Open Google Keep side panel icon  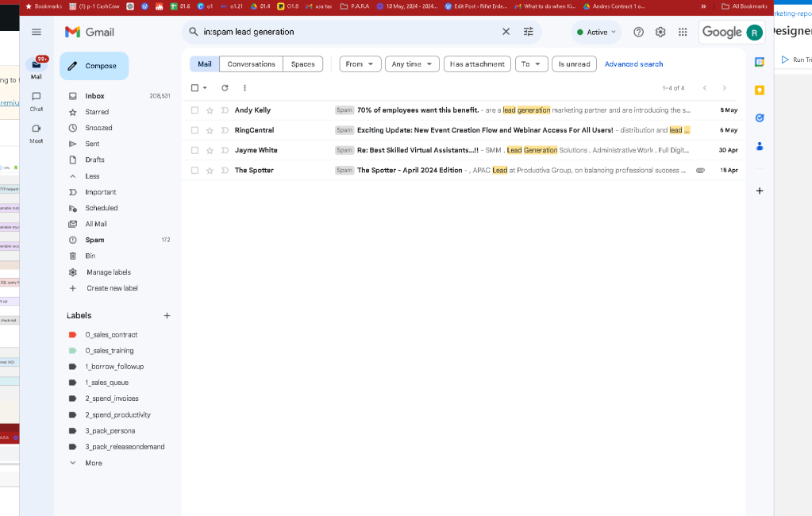759,90
